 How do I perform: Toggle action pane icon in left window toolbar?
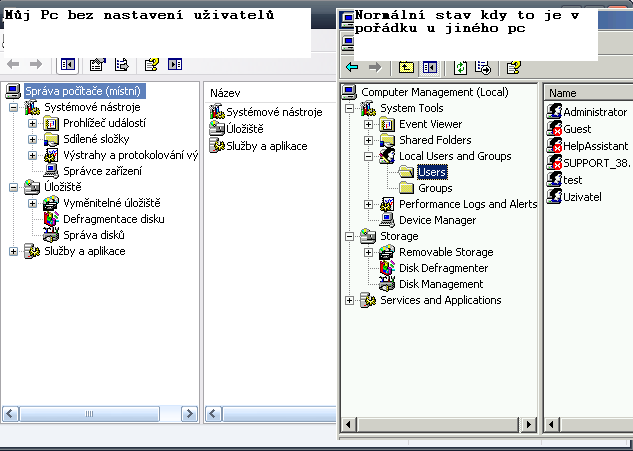175,64
